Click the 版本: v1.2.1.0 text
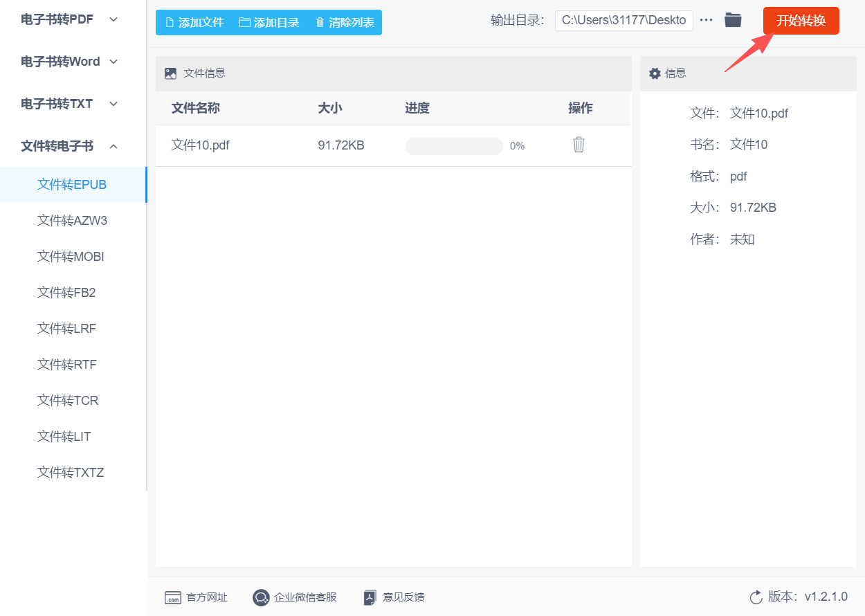 click(x=808, y=597)
